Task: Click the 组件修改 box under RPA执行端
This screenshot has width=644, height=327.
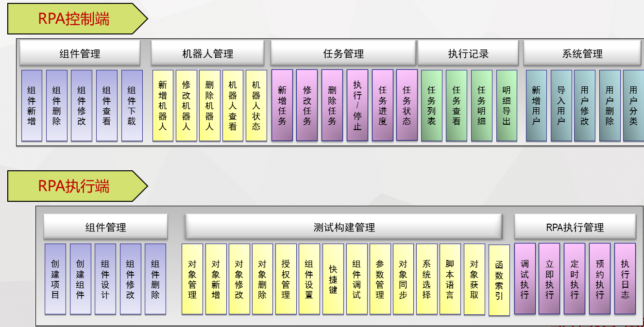Action: coord(131,279)
